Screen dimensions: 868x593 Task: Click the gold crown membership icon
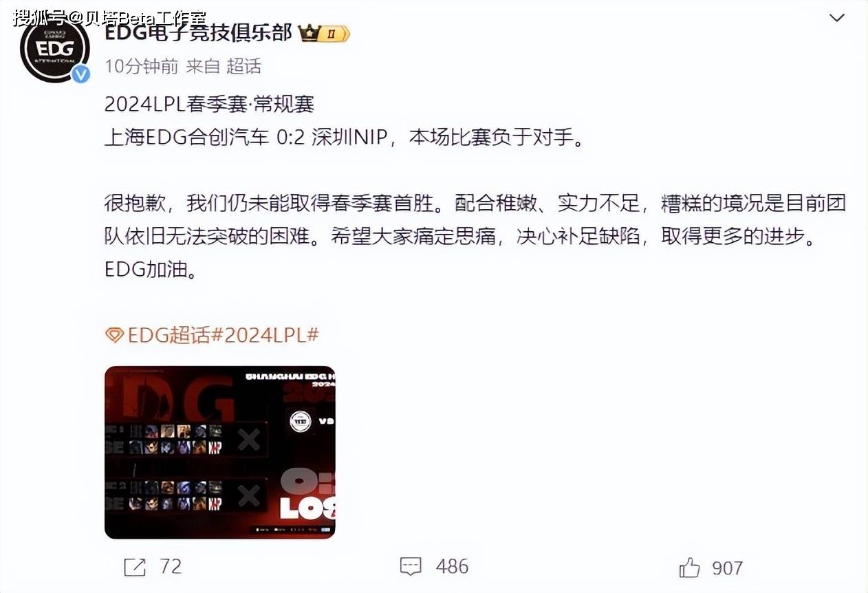pos(310,34)
